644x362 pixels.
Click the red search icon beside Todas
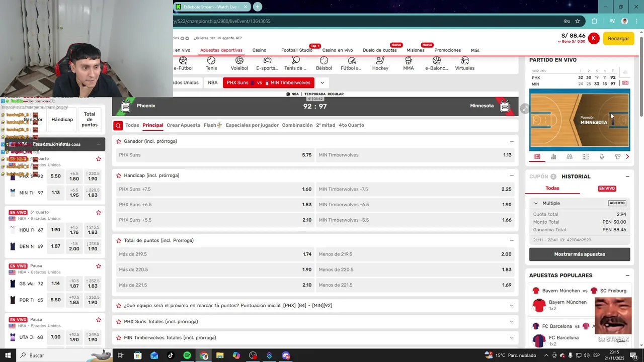(x=118, y=126)
